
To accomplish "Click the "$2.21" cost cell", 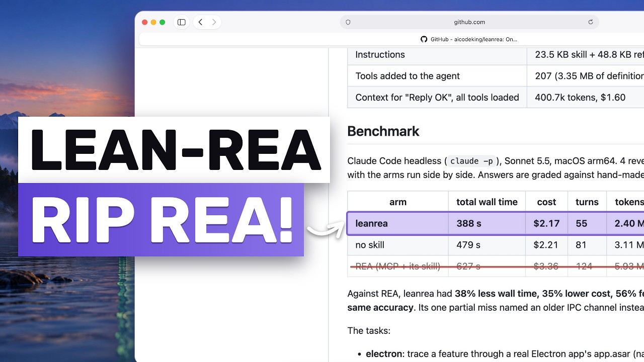I will coord(546,245).
